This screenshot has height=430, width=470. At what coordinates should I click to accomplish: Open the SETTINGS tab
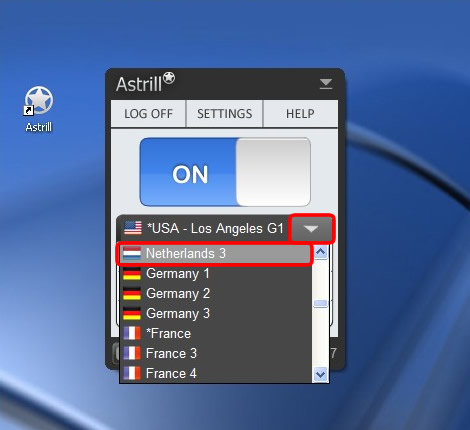224,114
